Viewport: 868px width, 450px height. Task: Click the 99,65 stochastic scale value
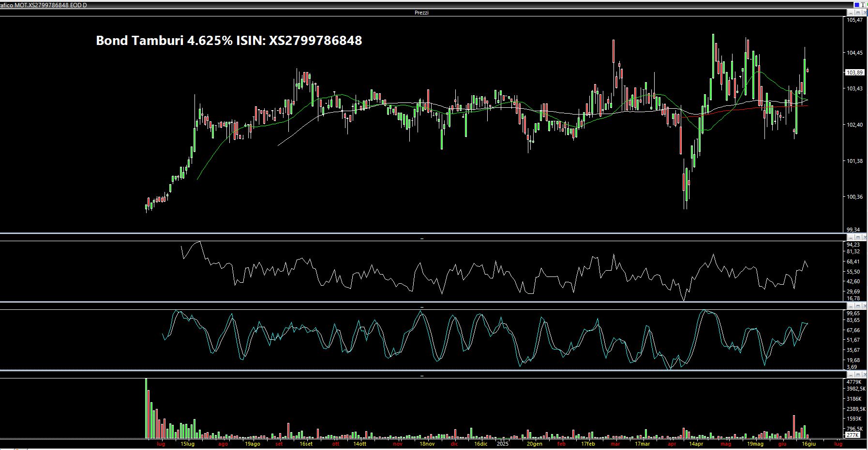[853, 313]
